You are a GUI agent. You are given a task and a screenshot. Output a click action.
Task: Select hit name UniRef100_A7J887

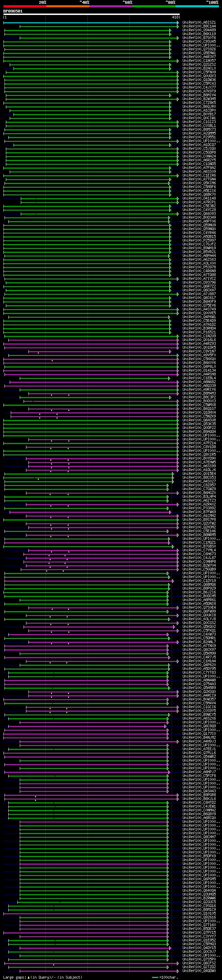pos(199,294)
